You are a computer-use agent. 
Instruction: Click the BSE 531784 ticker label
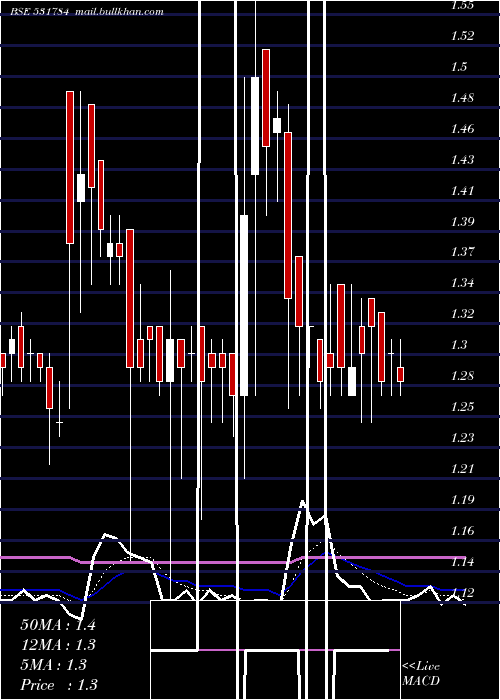[40, 12]
